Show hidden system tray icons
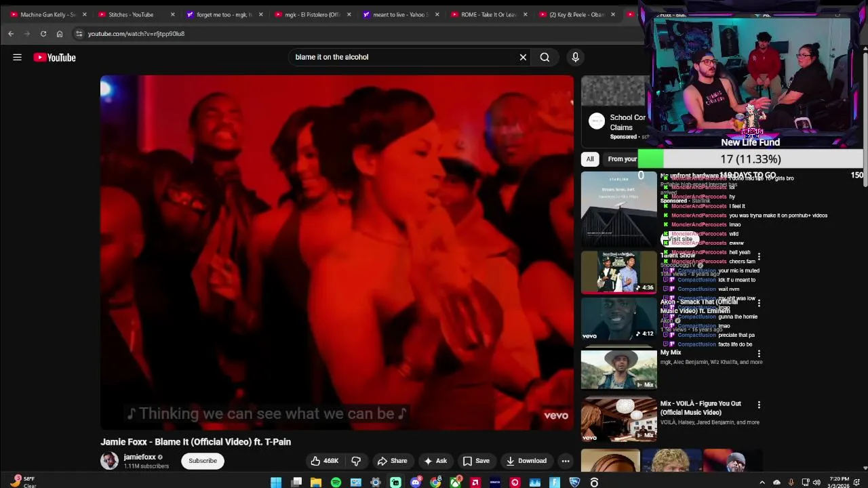Image resolution: width=868 pixels, height=488 pixels. coord(762,483)
